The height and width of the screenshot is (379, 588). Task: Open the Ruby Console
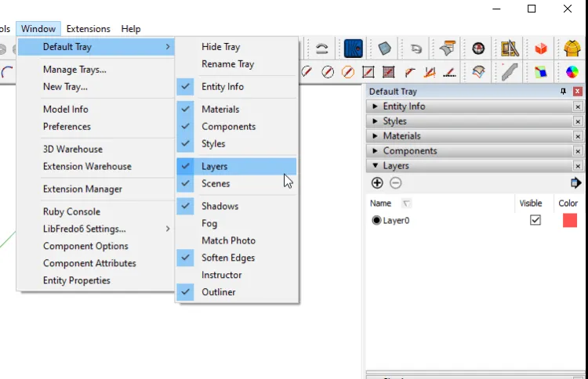[96, 211]
